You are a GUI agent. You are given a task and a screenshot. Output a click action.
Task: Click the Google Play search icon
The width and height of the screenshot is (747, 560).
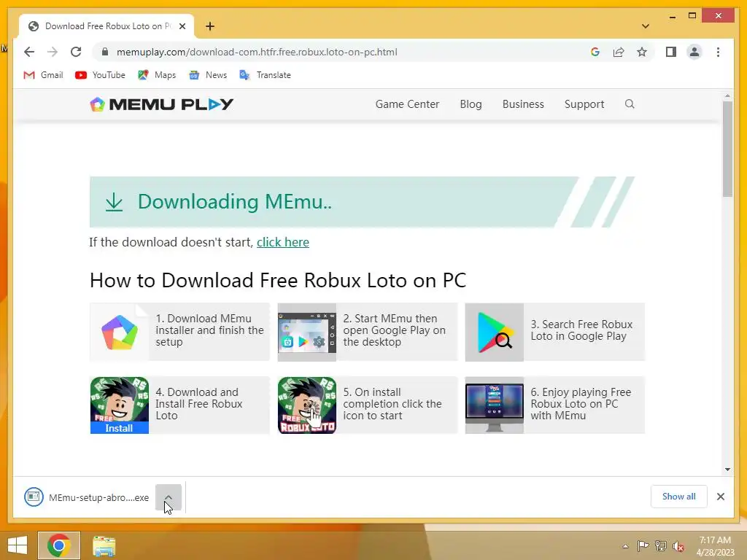pyautogui.click(x=495, y=332)
